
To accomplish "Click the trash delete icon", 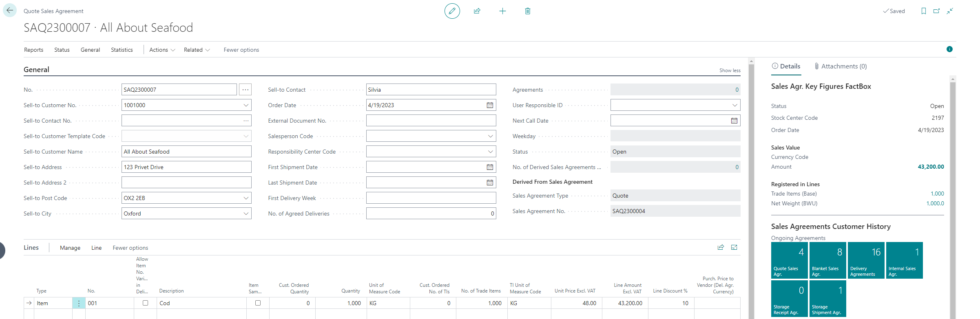I will click(527, 11).
